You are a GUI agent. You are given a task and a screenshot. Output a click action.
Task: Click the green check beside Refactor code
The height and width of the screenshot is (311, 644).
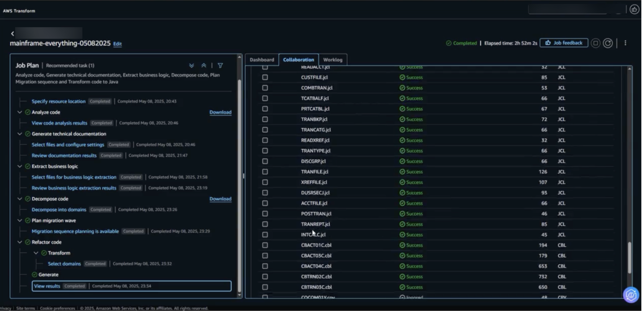pyautogui.click(x=28, y=242)
